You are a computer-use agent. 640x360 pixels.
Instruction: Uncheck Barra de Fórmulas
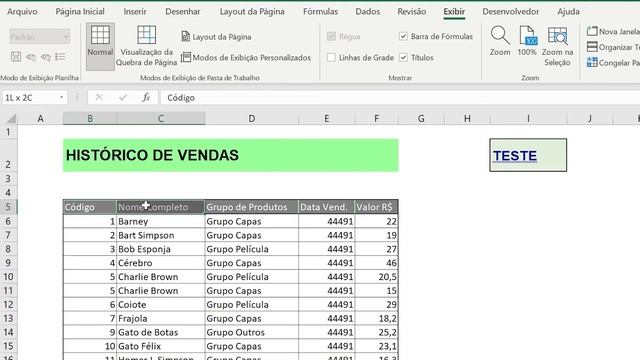coord(403,36)
